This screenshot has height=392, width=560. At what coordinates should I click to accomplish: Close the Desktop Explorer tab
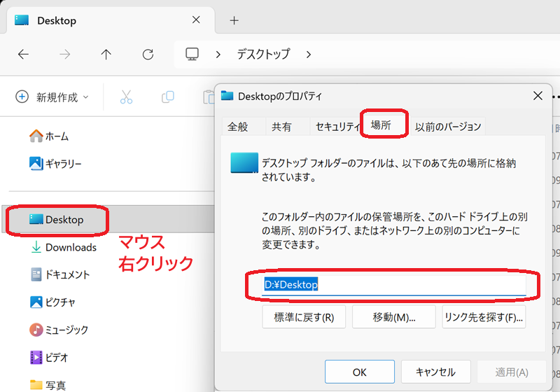pyautogui.click(x=196, y=20)
